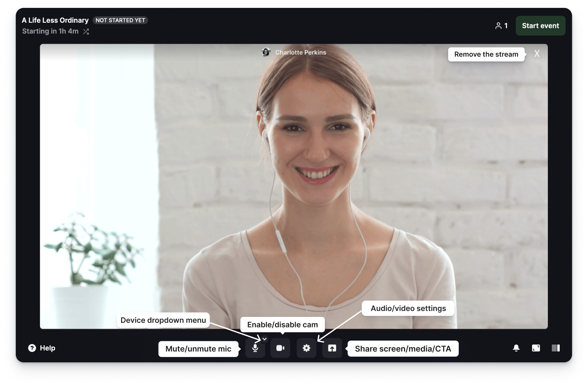The width and height of the screenshot is (588, 386).
Task: Enter fullscreen view
Action: [x=536, y=348]
